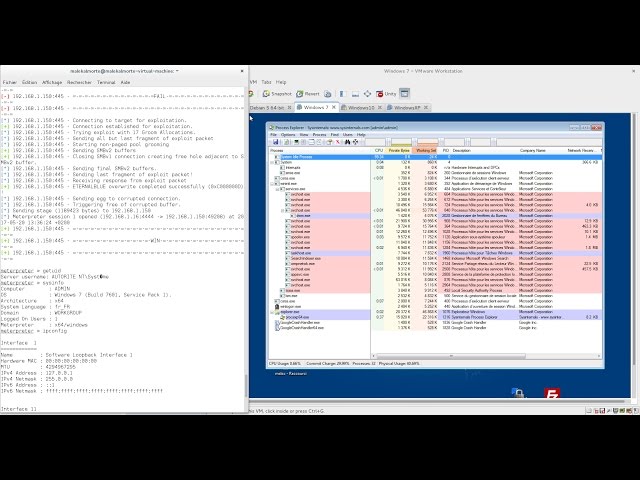This screenshot has height=480, width=640.
Task: Click the Refresh icon beside Save in Process Explorer
Action: tap(287, 142)
